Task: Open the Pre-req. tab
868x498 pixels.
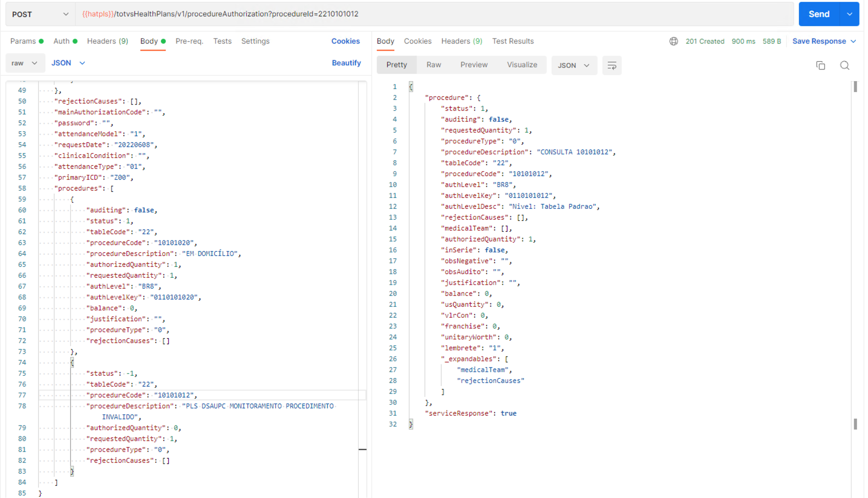Action: coord(189,41)
